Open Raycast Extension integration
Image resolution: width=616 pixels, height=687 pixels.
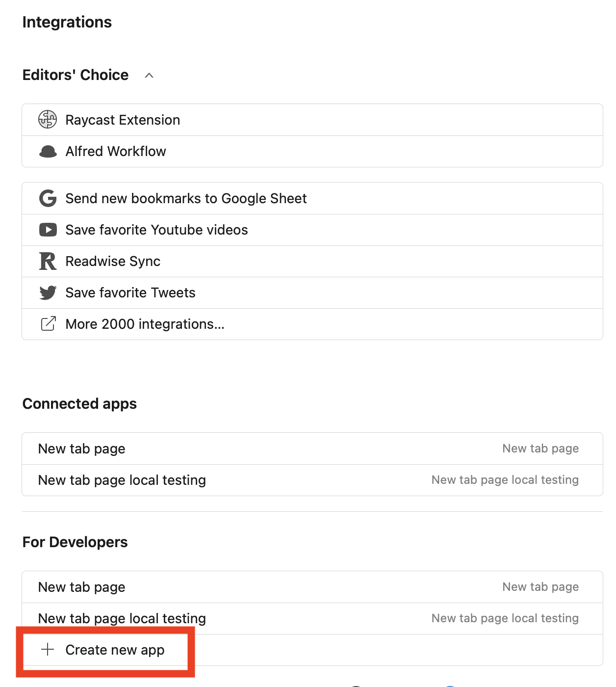(123, 120)
